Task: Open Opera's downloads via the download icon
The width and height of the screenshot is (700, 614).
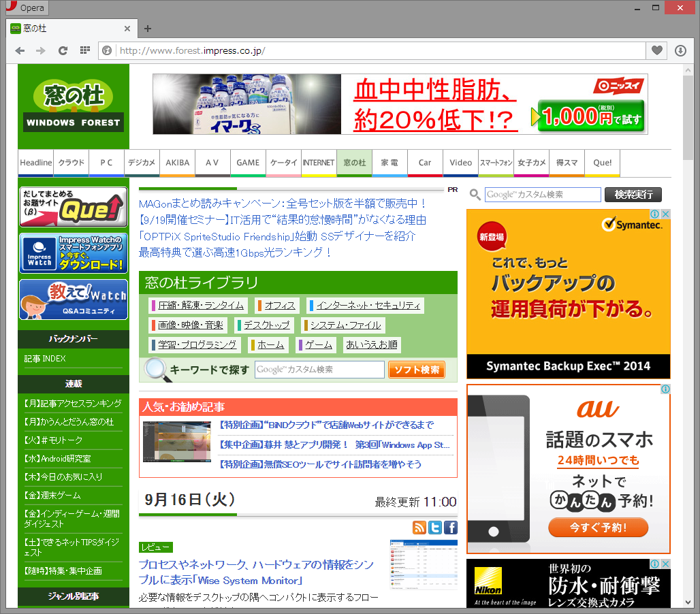Action: coord(680,50)
